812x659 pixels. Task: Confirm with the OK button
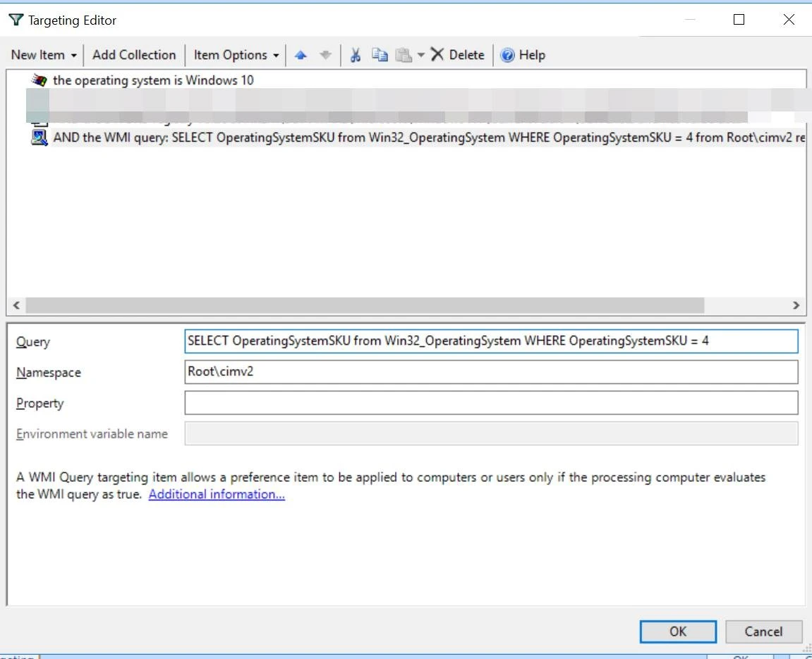tap(678, 631)
